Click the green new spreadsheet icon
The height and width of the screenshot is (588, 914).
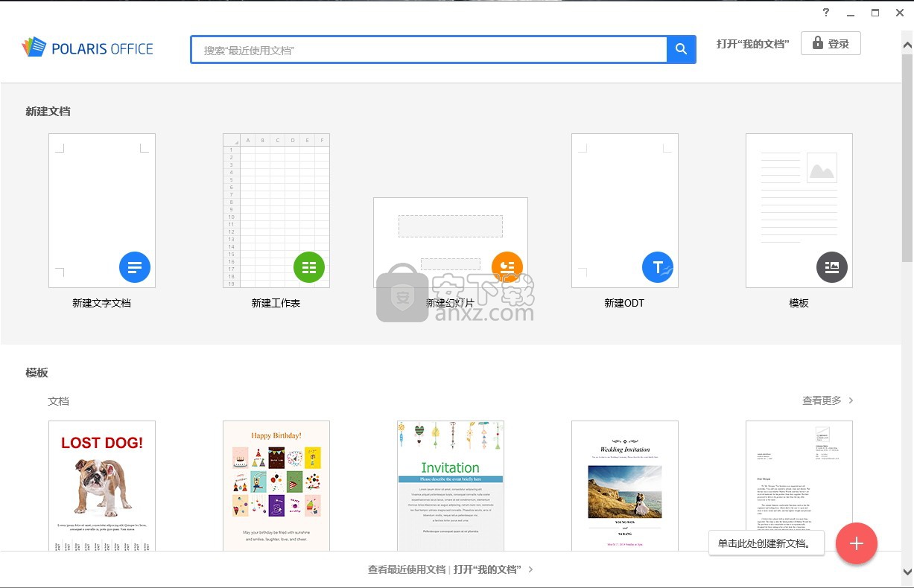(309, 266)
